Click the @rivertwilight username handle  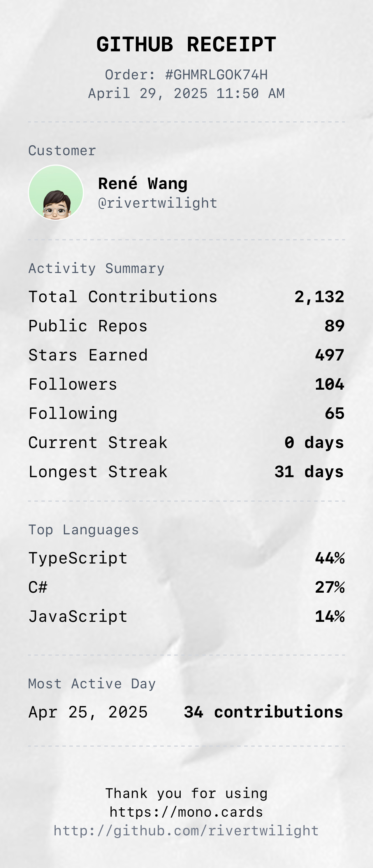click(158, 203)
